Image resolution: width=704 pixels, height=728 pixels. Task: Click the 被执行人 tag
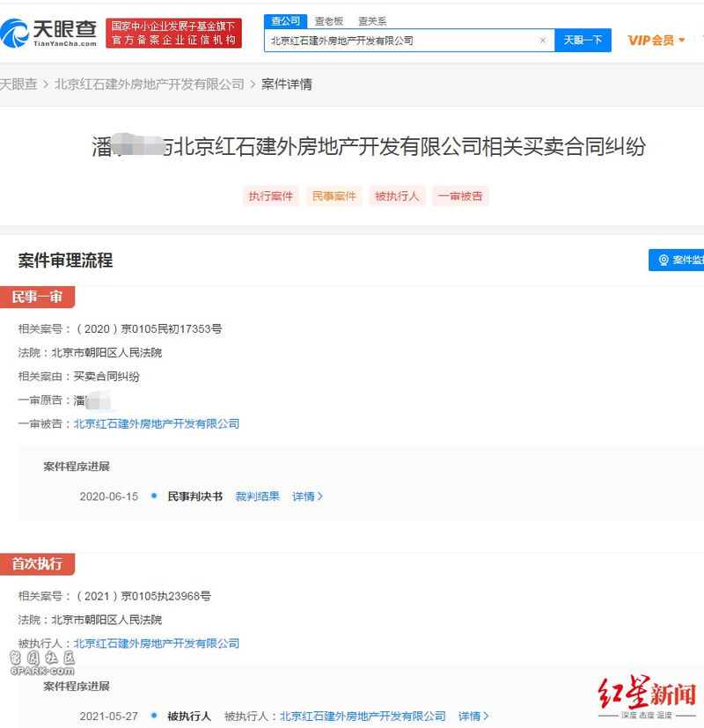(x=397, y=196)
